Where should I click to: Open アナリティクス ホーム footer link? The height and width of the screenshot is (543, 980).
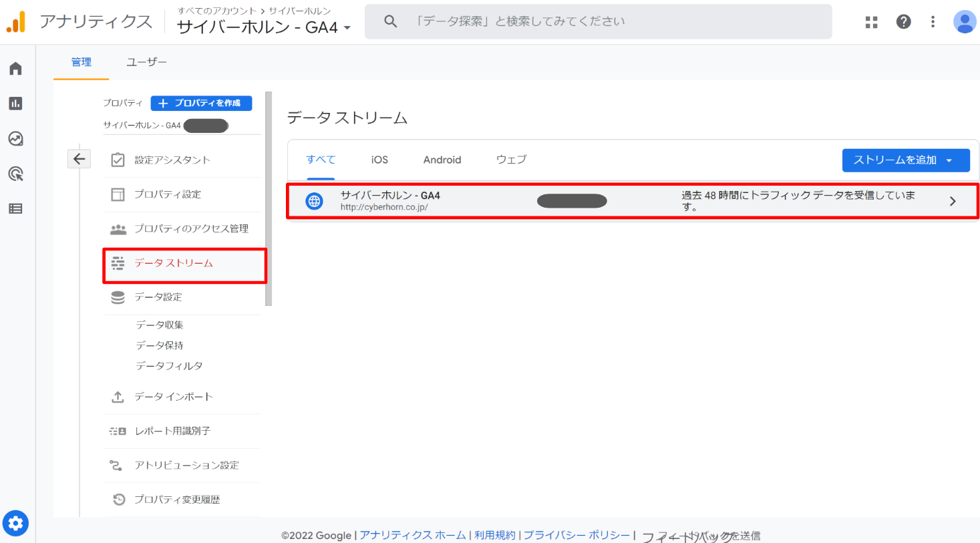tap(413, 535)
